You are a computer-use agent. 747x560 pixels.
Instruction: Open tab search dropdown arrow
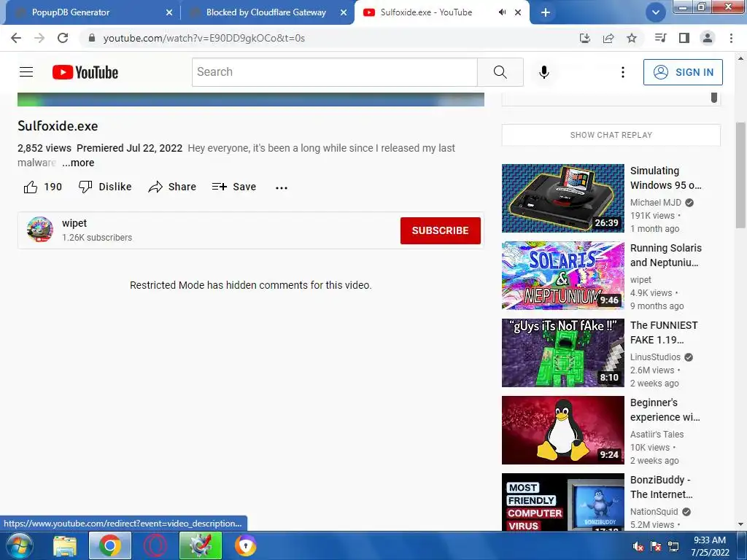(656, 12)
